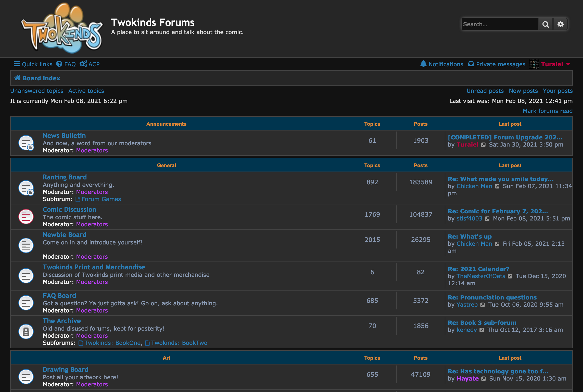Open the Announcements category header

[x=166, y=124]
